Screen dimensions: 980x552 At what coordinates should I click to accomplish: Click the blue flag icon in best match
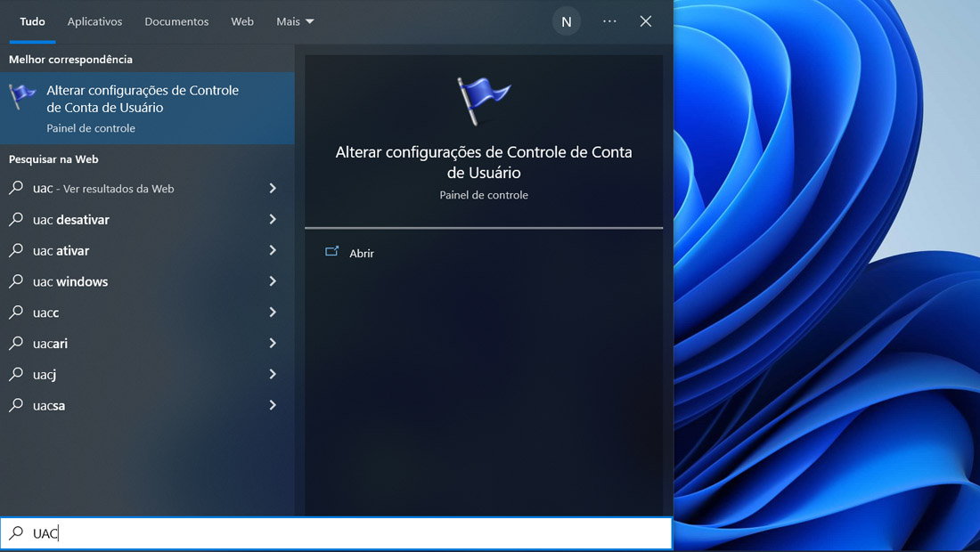pyautogui.click(x=22, y=97)
